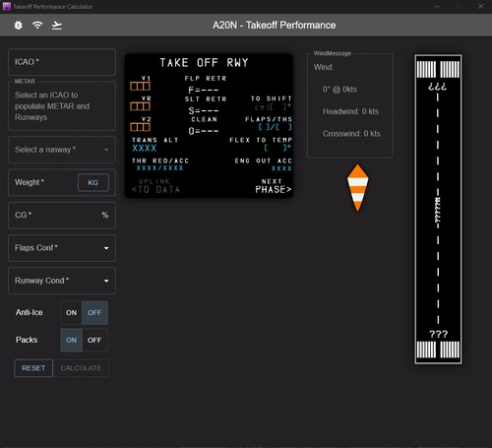Click the V2 speed boxes
Image resolution: width=492 pixels, height=448 pixels.
pos(140,127)
